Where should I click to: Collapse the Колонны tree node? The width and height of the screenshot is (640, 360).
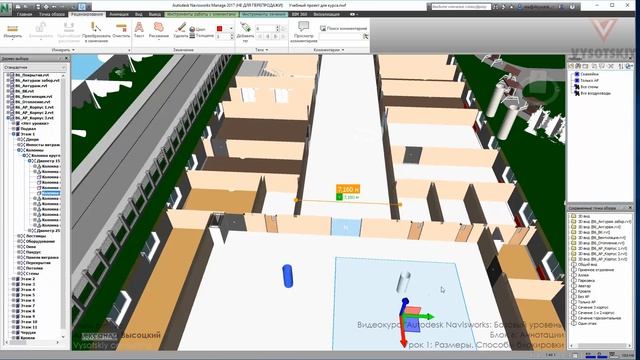coord(19,150)
